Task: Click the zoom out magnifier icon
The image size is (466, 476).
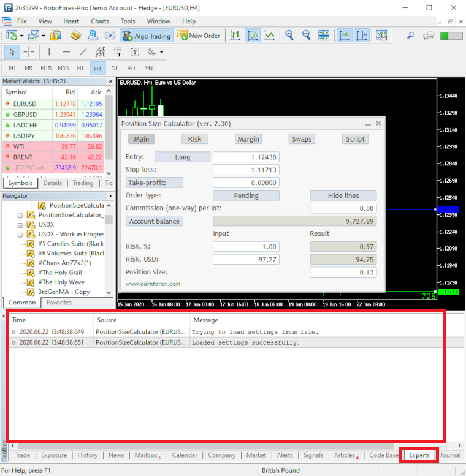Action: (307, 36)
